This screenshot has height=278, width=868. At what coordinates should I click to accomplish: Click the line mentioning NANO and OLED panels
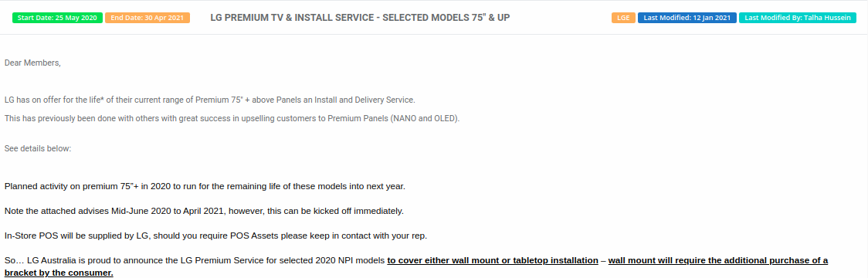click(232, 118)
